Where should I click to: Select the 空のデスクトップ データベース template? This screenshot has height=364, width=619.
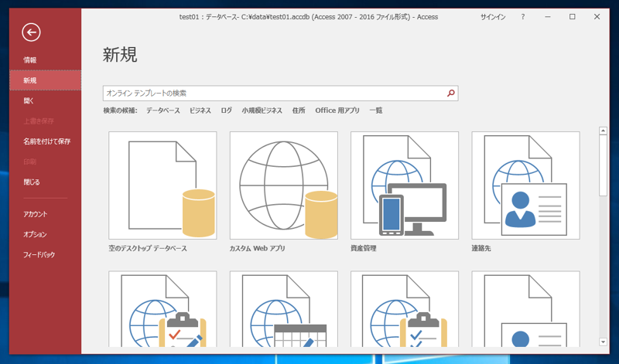click(162, 185)
